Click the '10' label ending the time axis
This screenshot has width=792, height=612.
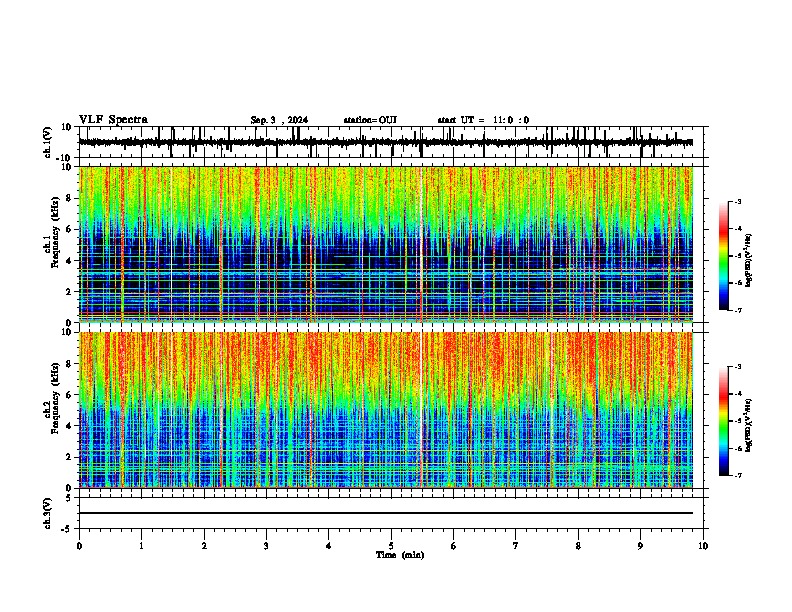click(703, 546)
